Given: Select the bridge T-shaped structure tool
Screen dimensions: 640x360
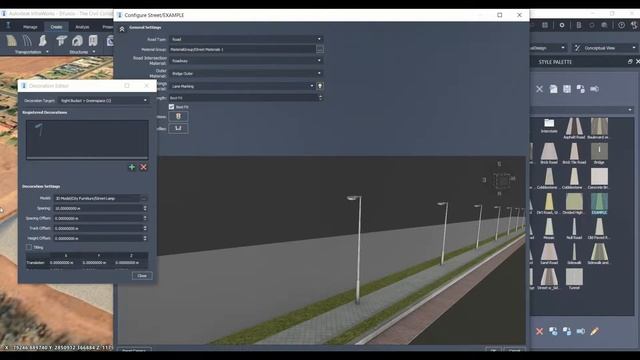Looking at the screenshot, I should point(61,40).
